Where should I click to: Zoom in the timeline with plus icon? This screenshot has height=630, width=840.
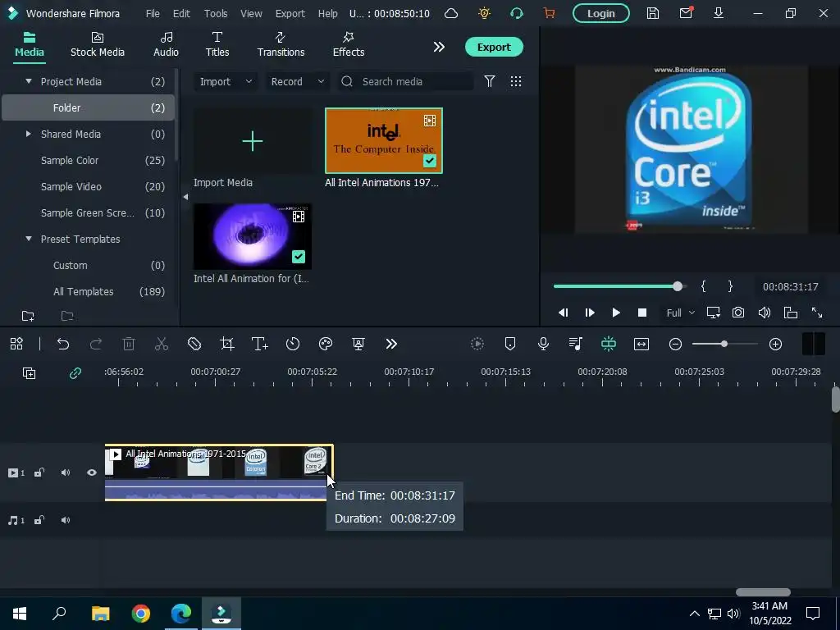tap(775, 344)
